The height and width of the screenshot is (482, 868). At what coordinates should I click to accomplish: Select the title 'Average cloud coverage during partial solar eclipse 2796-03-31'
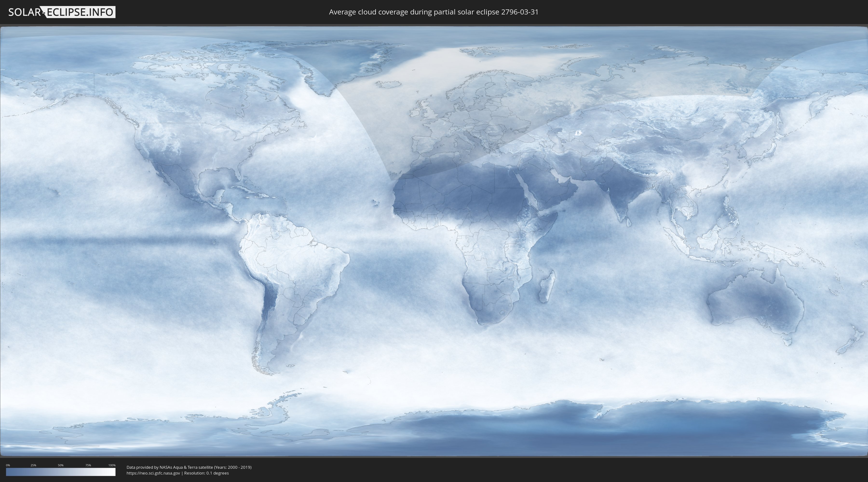point(434,12)
